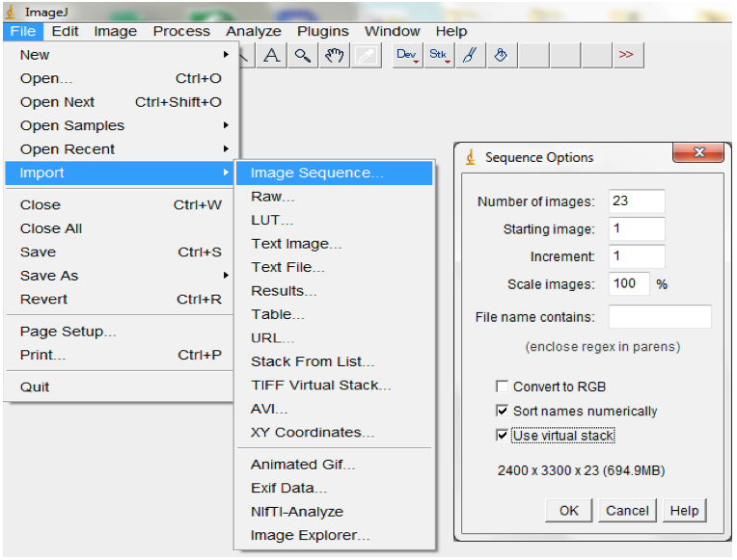Select Quit menu entry
This screenshot has width=737, height=560.
tap(120, 387)
